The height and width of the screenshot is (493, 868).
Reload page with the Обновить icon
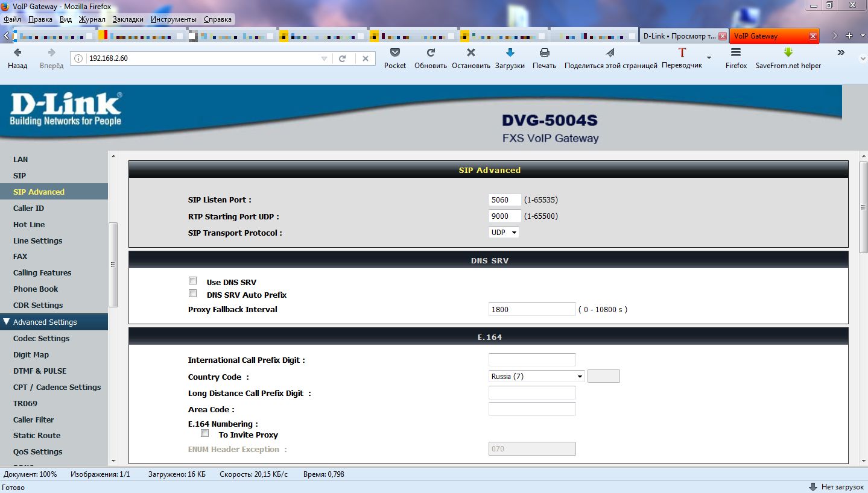click(x=431, y=53)
